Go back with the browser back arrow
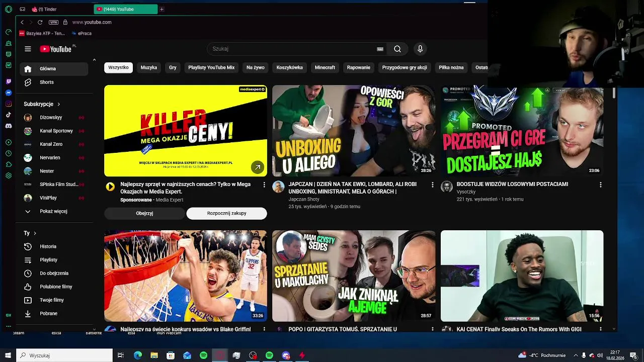The image size is (644, 362). (x=22, y=22)
